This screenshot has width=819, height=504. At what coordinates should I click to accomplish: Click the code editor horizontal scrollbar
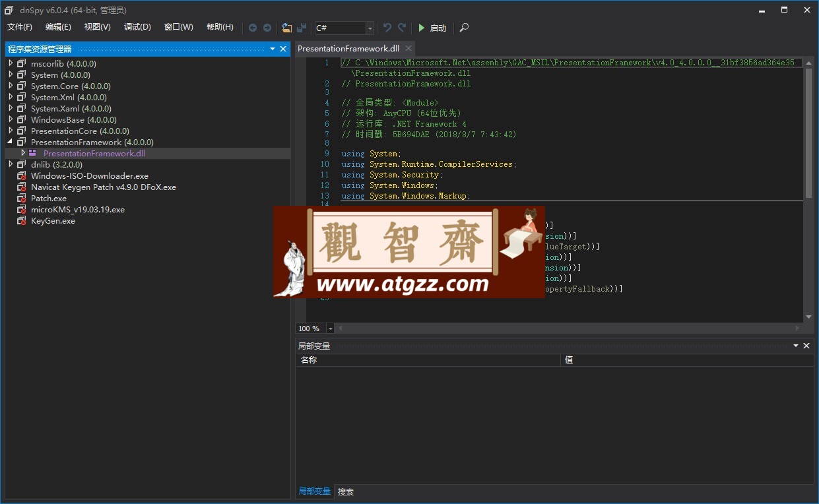[570, 328]
